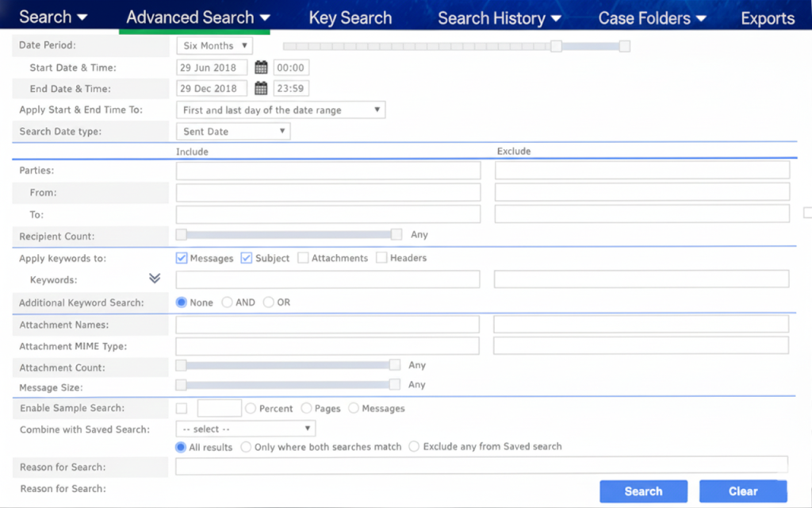The width and height of the screenshot is (812, 508).
Task: Click the Reason for Search text field
Action: tap(481, 467)
